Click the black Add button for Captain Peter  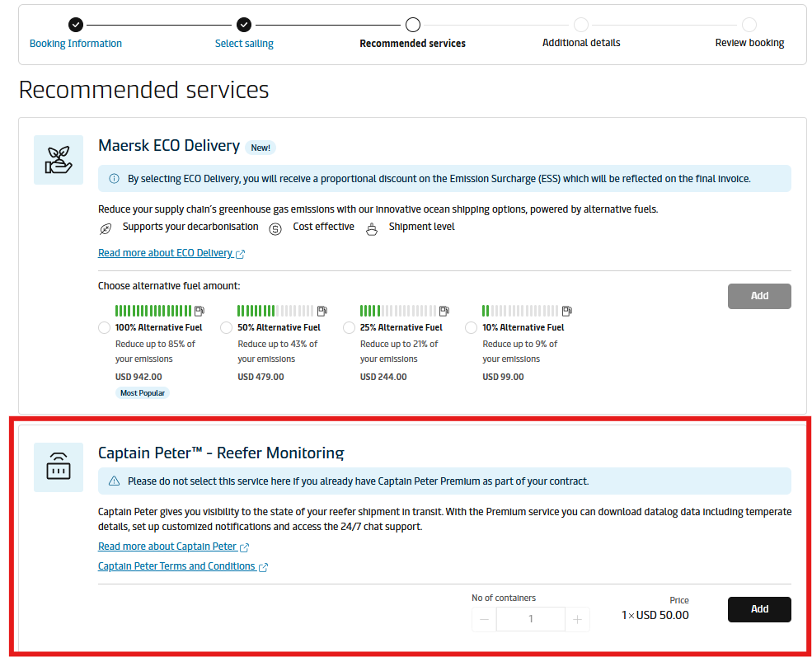click(x=759, y=609)
